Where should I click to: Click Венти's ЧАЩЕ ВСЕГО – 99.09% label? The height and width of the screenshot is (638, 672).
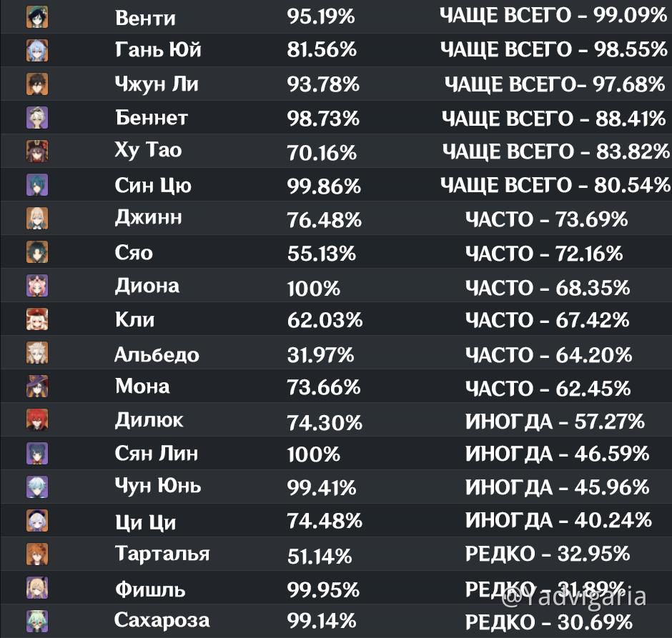(x=553, y=16)
